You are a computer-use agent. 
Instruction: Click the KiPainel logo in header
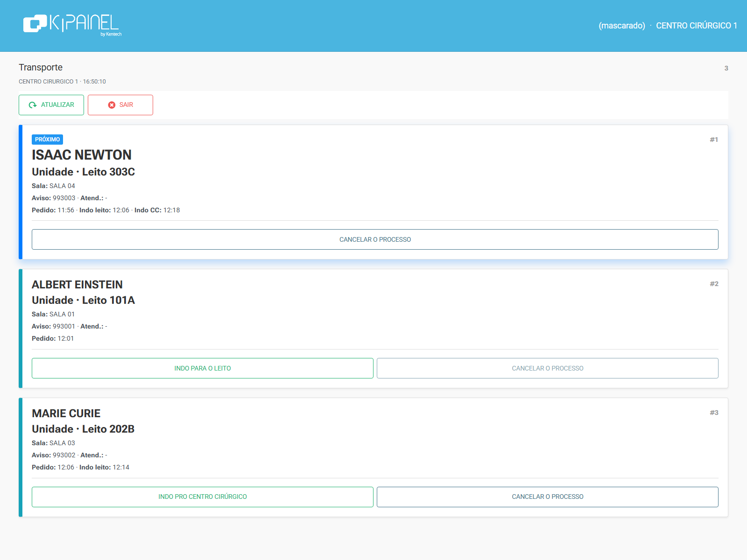[x=72, y=24]
